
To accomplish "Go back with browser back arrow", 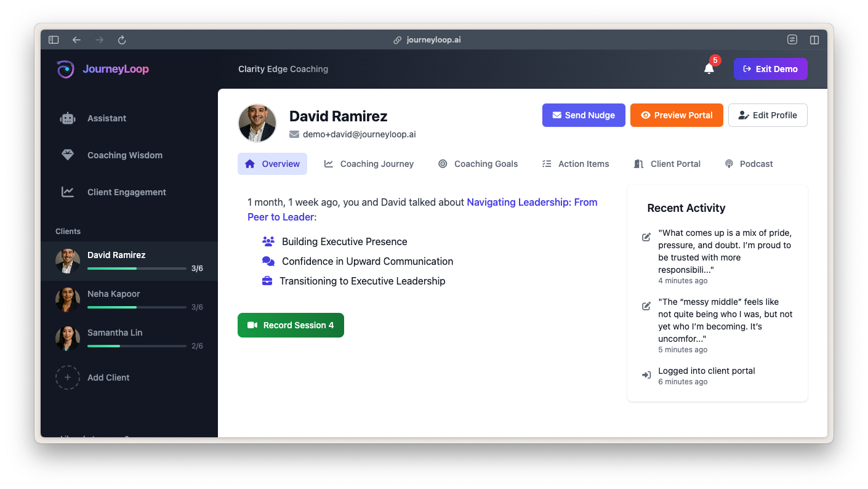I will (x=76, y=40).
